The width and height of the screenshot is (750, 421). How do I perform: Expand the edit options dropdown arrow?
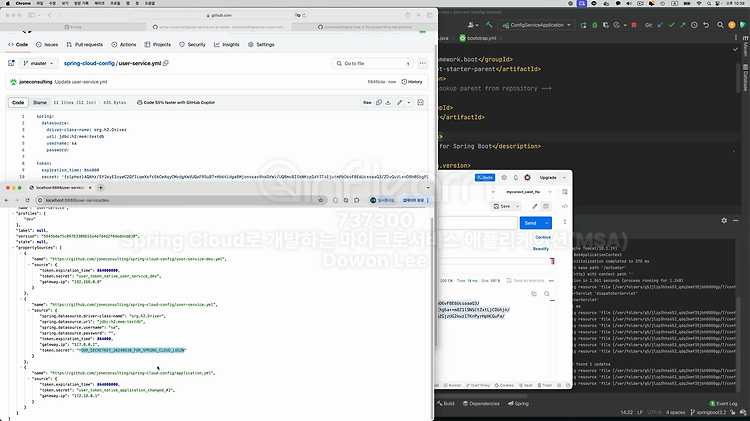[x=408, y=102]
